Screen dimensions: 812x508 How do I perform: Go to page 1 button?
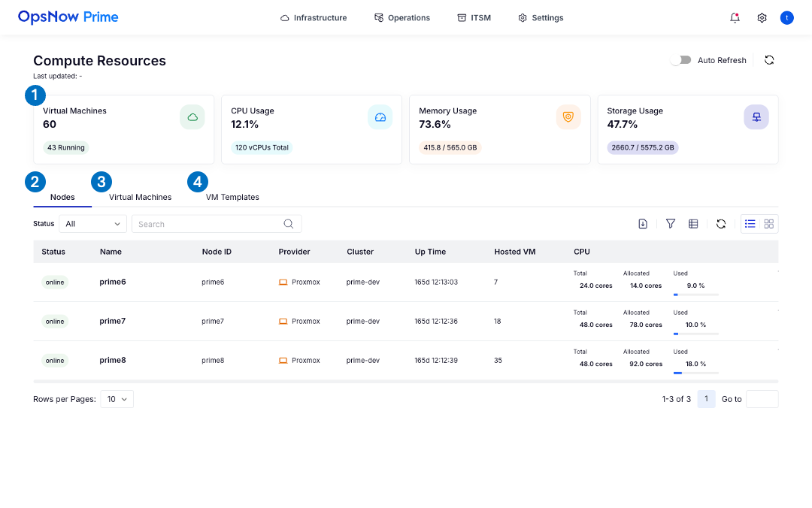click(706, 399)
